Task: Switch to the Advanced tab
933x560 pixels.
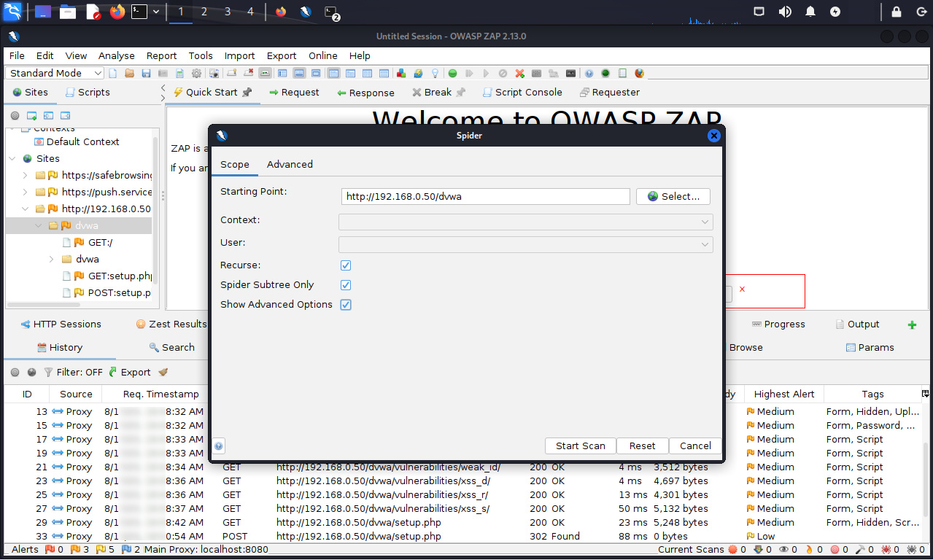Action: coord(290,165)
